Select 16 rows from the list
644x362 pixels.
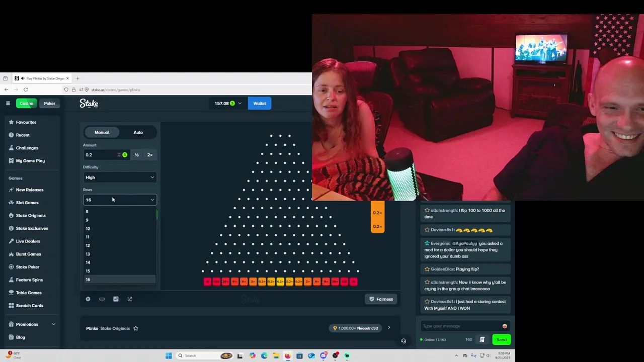coord(119,280)
